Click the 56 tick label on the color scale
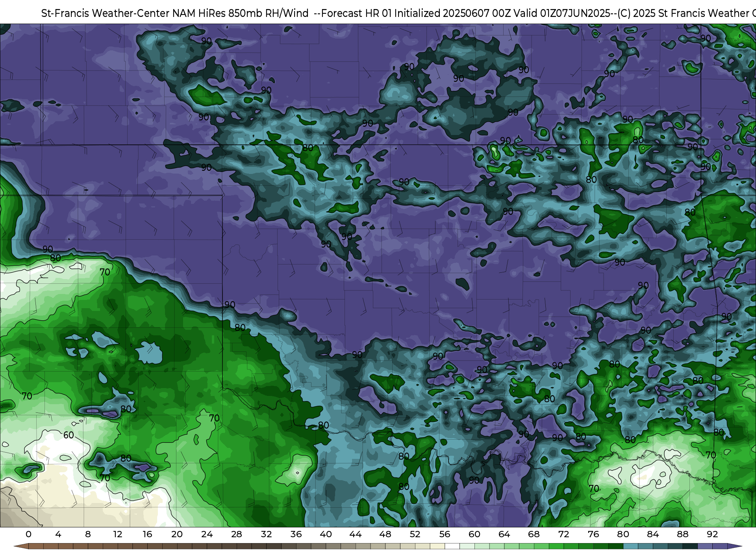 (445, 534)
